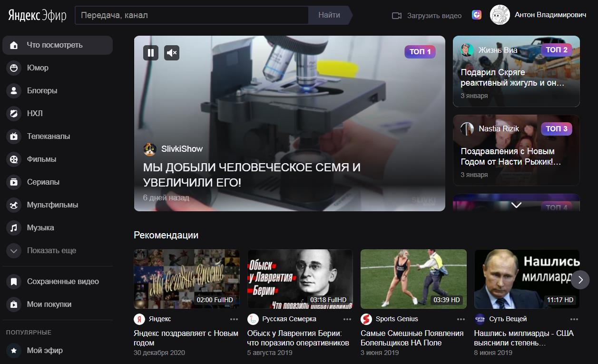Click the Показать еще label
This screenshot has height=364, width=598.
51,251
